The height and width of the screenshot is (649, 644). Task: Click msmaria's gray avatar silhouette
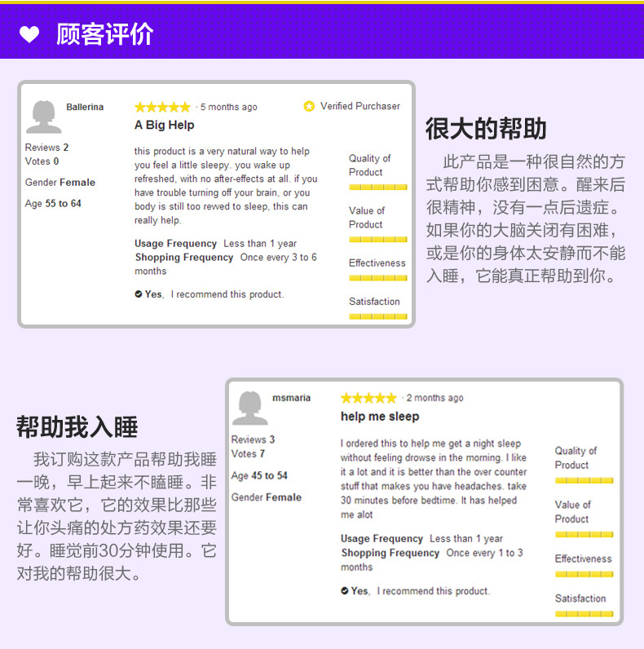click(249, 408)
